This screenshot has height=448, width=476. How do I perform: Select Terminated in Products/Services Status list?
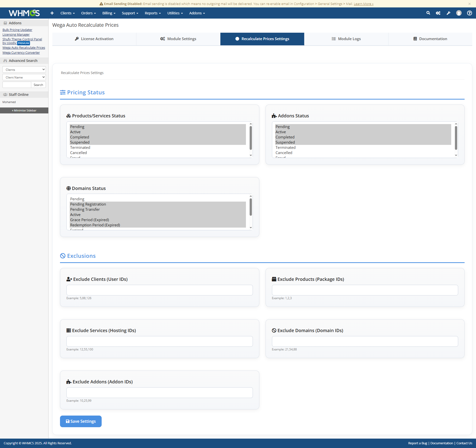pos(80,148)
